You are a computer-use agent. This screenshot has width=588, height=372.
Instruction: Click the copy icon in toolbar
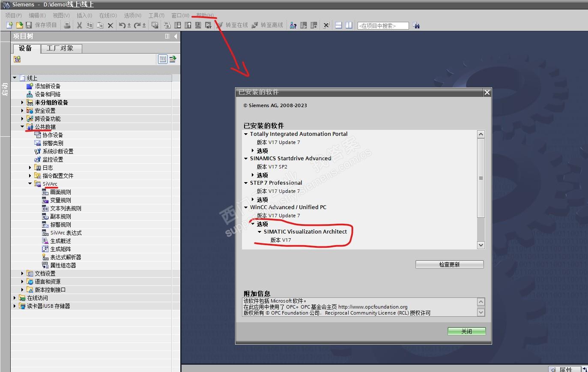click(x=90, y=25)
